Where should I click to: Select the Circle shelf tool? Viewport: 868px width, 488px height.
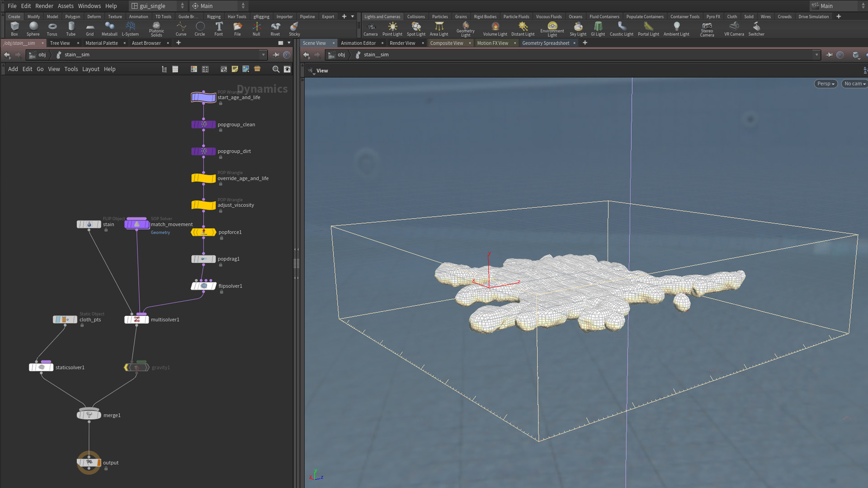(200, 29)
